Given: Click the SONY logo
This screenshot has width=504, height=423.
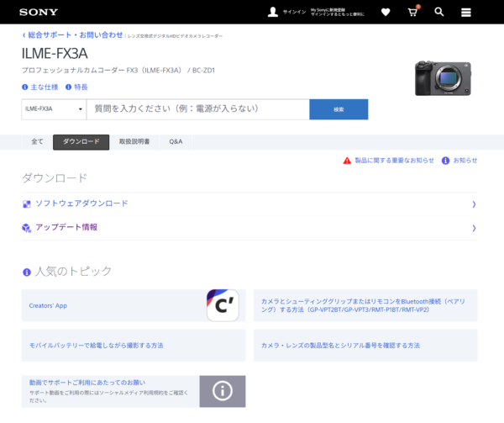Looking at the screenshot, I should (x=39, y=13).
